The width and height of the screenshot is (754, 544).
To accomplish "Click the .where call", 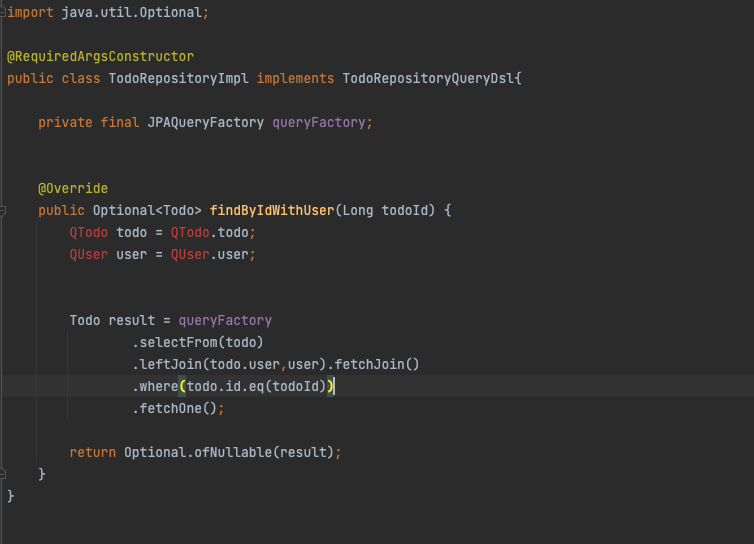I will pyautogui.click(x=155, y=386).
